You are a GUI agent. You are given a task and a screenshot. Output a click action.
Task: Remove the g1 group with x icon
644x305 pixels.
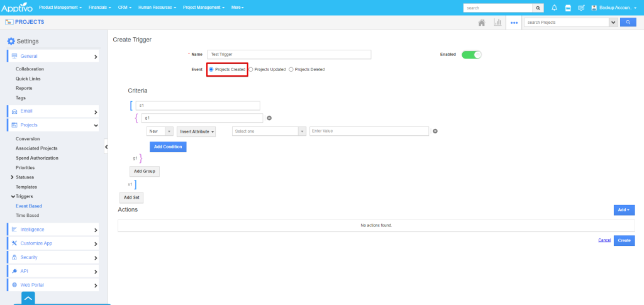[x=269, y=118]
